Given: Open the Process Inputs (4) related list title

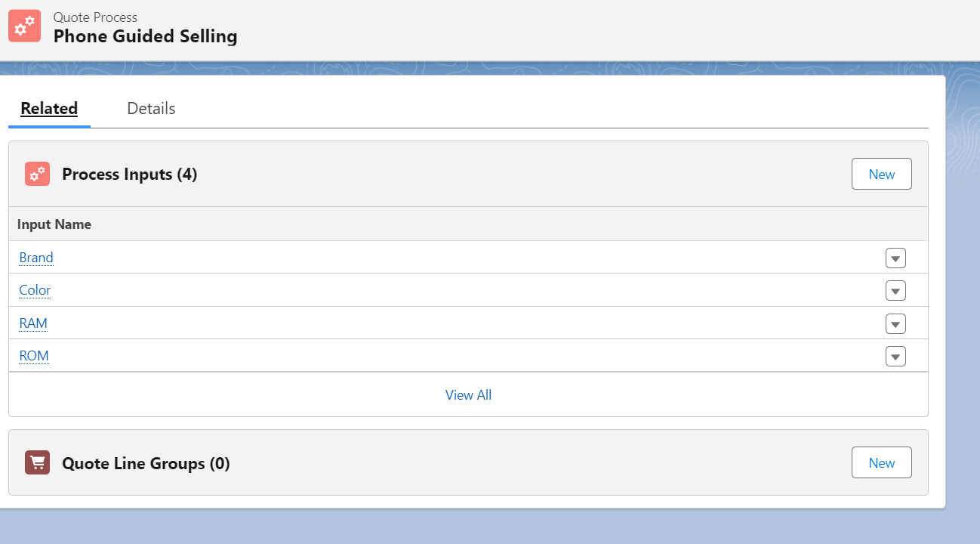Looking at the screenshot, I should point(129,175).
